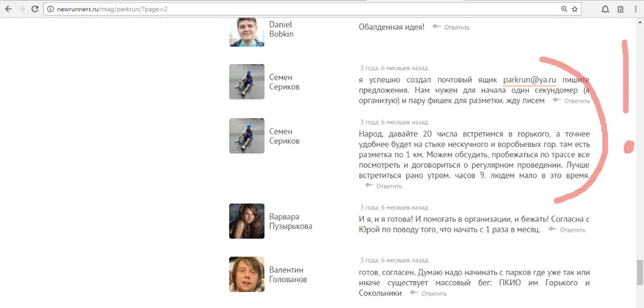Reply to the comment about meeting at 9

(383, 186)
